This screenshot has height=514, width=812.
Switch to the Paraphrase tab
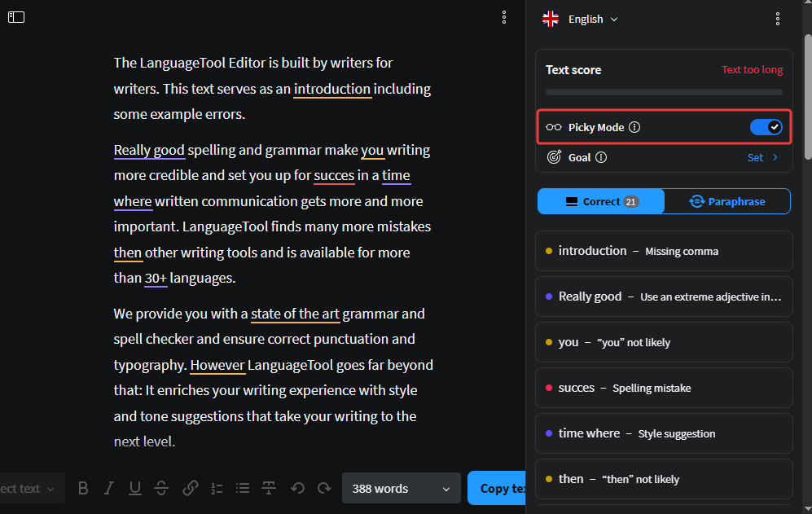727,201
